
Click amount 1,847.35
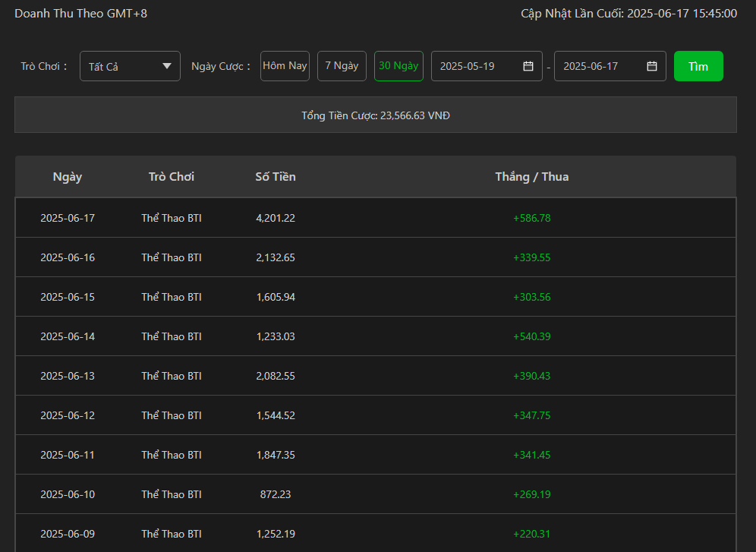276,455
